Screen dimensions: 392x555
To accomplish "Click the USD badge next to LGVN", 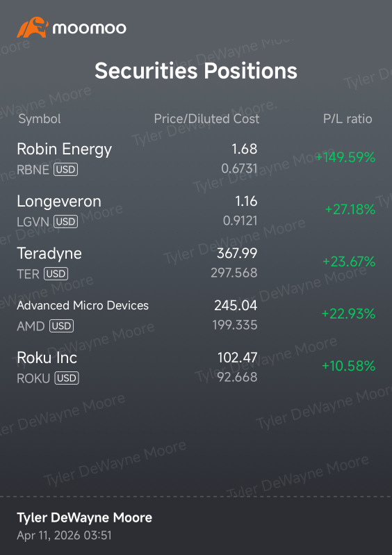I will tap(65, 222).
